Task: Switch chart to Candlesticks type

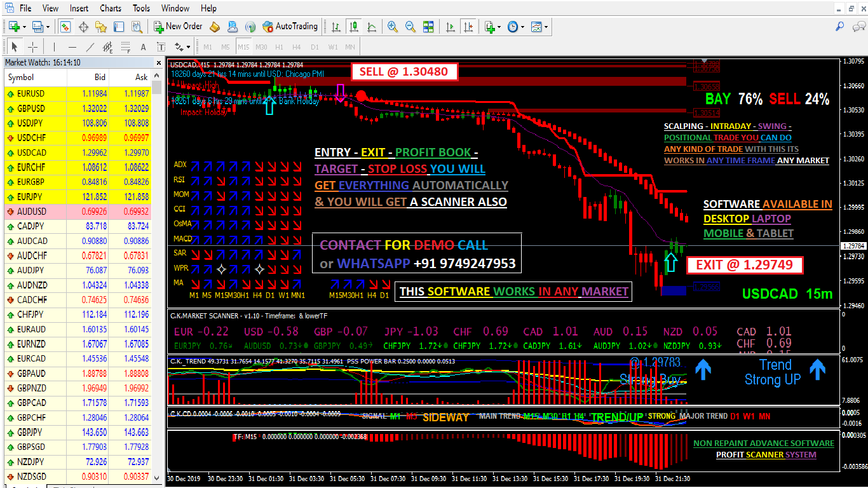Action: click(354, 27)
